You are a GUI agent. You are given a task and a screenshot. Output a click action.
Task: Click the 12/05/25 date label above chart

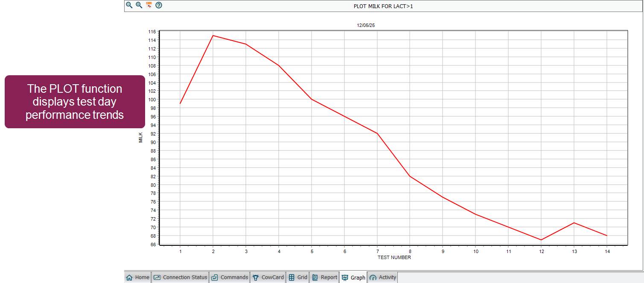point(366,25)
